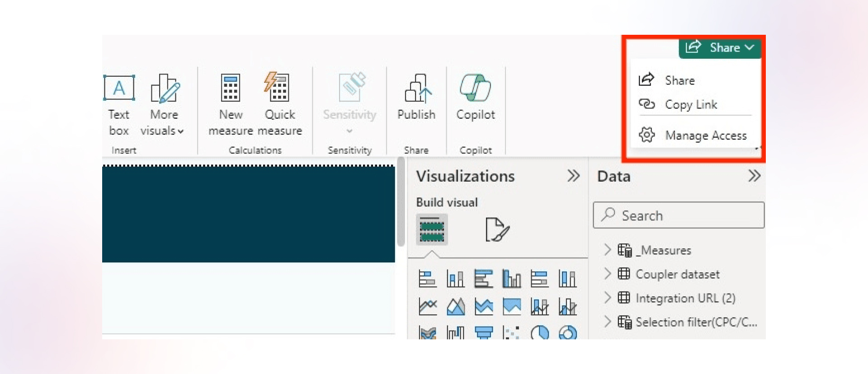The image size is (868, 374).
Task: Select the Selection filter(CPC/C... table name
Action: [x=696, y=322]
